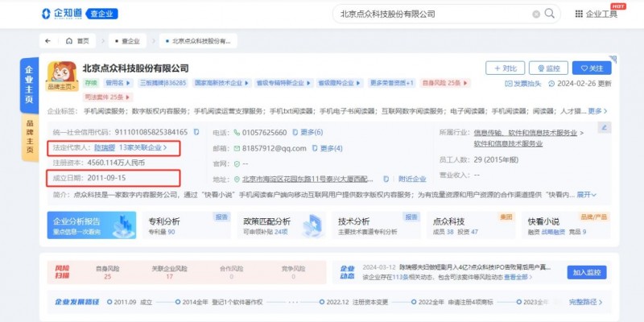Expand the 国家高新技术企业 tag
Image resolution: width=644 pixels, height=322 pixels.
click(x=222, y=83)
